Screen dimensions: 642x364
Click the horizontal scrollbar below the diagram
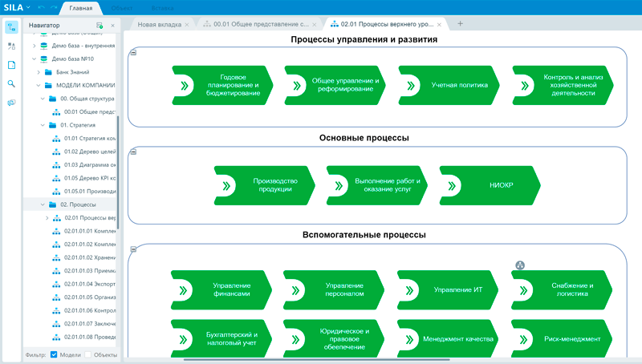click(321, 360)
